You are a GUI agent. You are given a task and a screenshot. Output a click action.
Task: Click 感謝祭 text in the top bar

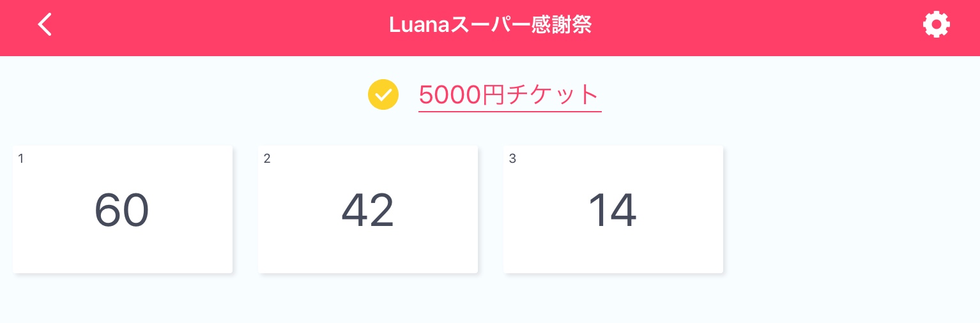click(x=562, y=25)
